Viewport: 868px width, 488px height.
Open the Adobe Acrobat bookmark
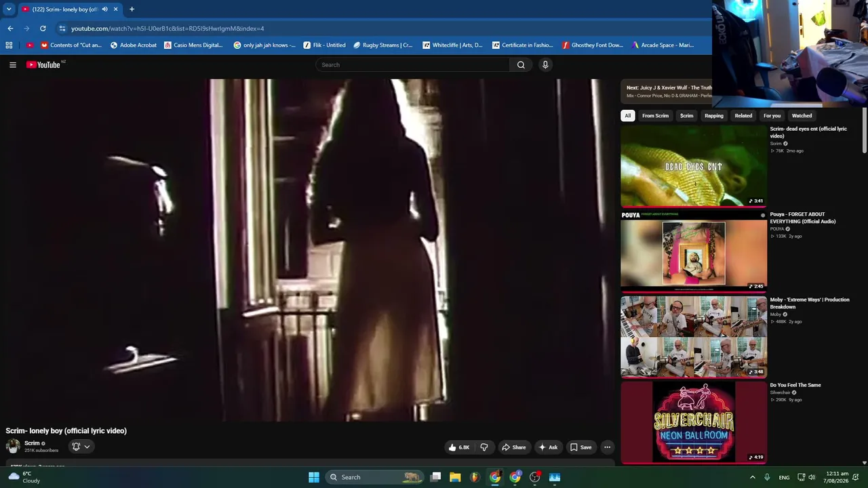point(133,45)
